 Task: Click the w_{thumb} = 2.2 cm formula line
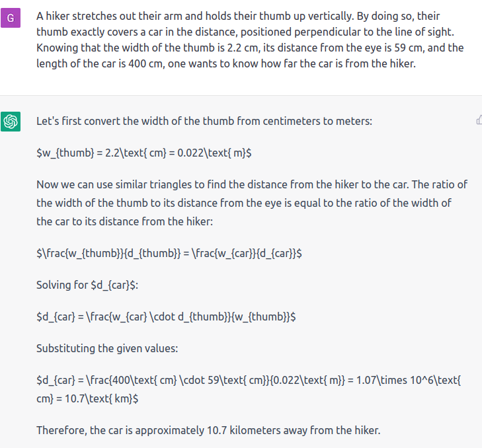144,153
